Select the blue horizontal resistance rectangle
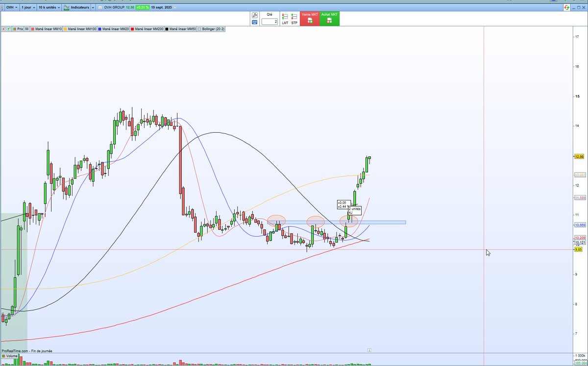This screenshot has width=588, height=366. tap(337, 222)
